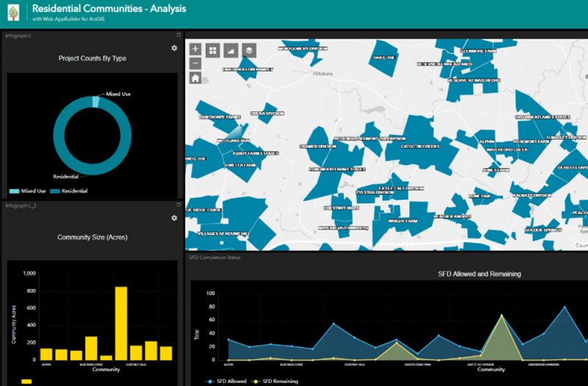The width and height of the screenshot is (588, 386).
Task: Click the OLD WHEATLAND ESTATES label
Action: point(542,117)
